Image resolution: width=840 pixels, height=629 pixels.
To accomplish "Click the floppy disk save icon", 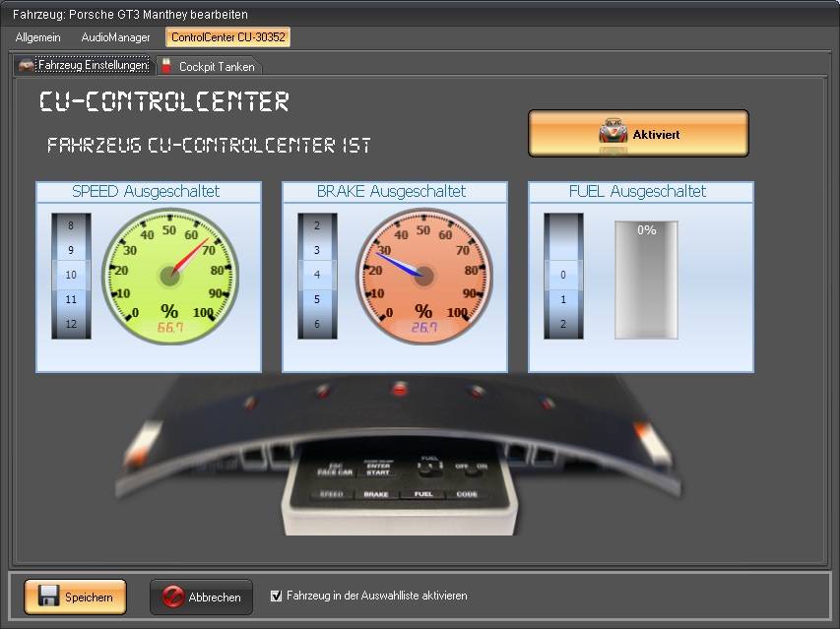I will pyautogui.click(x=49, y=596).
